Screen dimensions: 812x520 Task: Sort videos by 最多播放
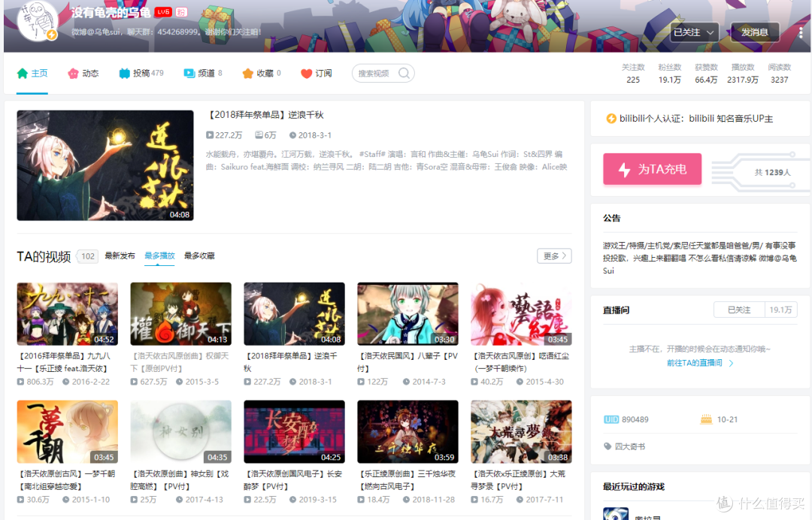(x=159, y=255)
